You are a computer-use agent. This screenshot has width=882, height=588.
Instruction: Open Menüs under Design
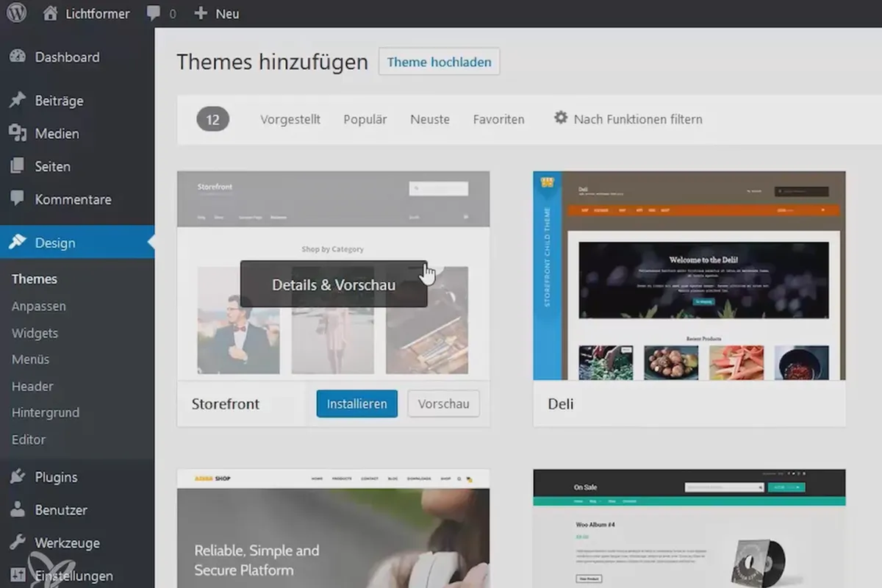point(31,359)
